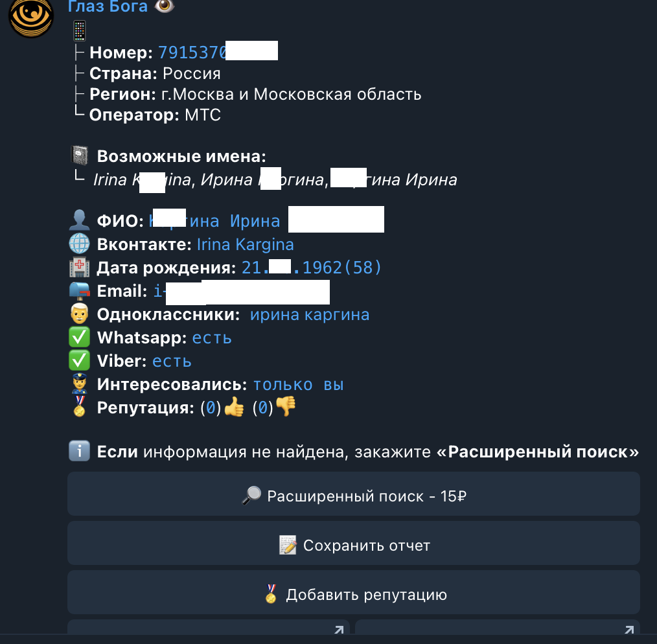Click the green Whatsapp checkmark icon
The height and width of the screenshot is (644, 657).
(x=79, y=338)
